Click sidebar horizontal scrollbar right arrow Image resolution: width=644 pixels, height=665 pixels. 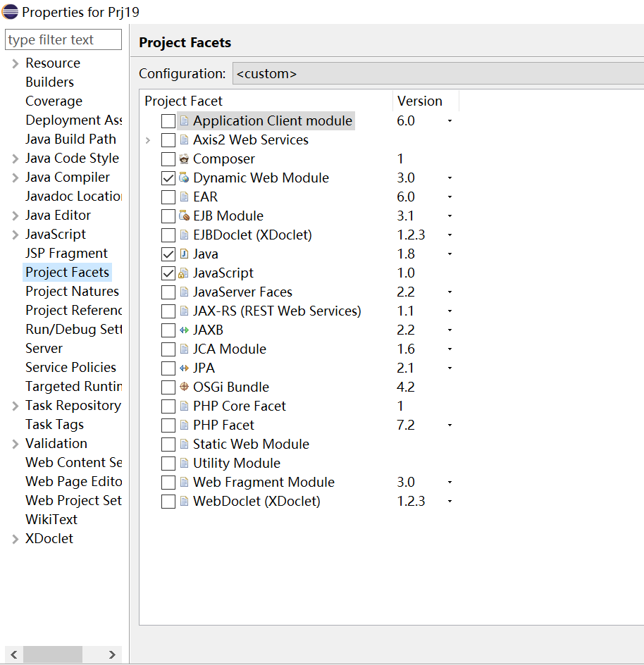[x=112, y=654]
